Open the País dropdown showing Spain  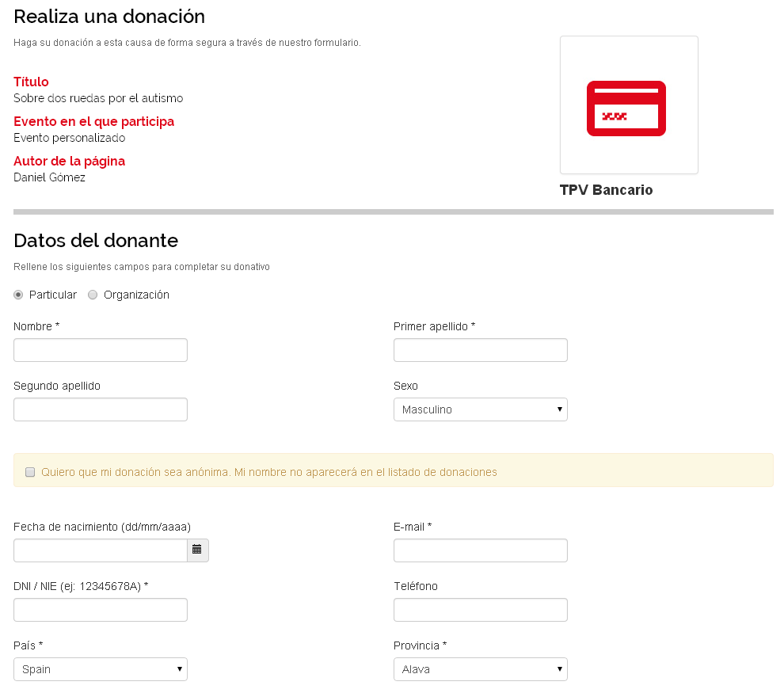pos(101,669)
